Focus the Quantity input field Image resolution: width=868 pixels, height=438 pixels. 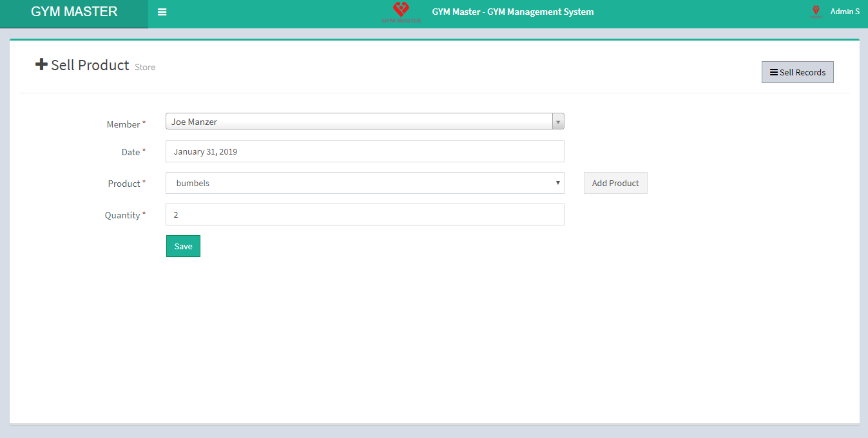click(x=365, y=215)
